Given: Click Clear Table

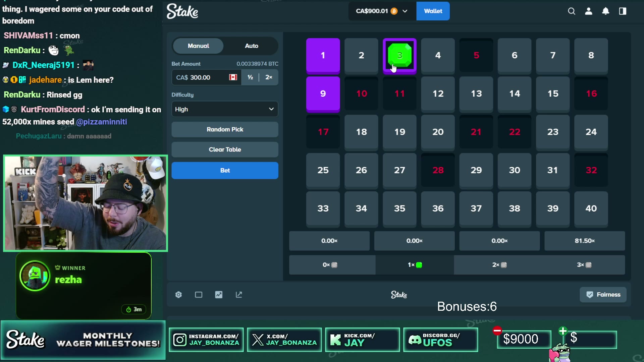Looking at the screenshot, I should [x=225, y=149].
